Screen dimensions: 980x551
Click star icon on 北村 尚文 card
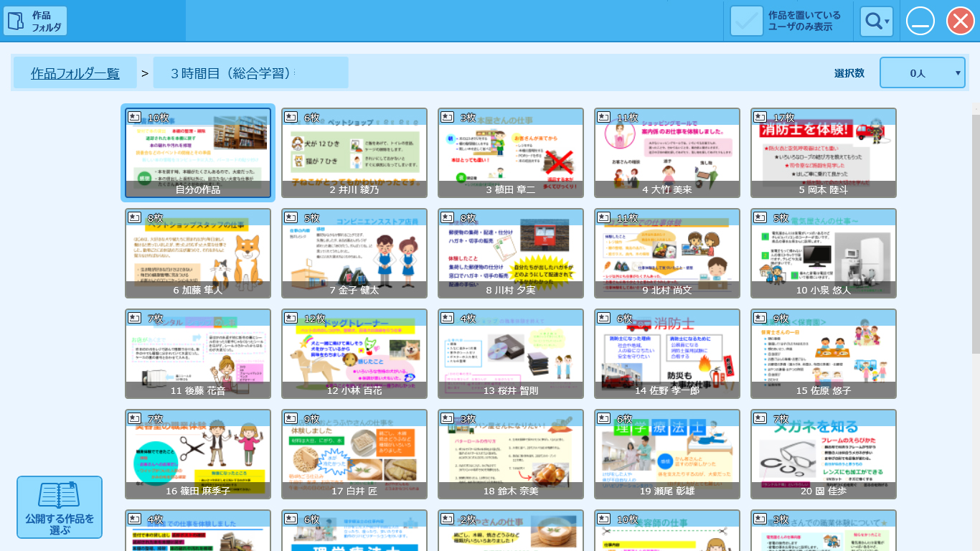(603, 217)
